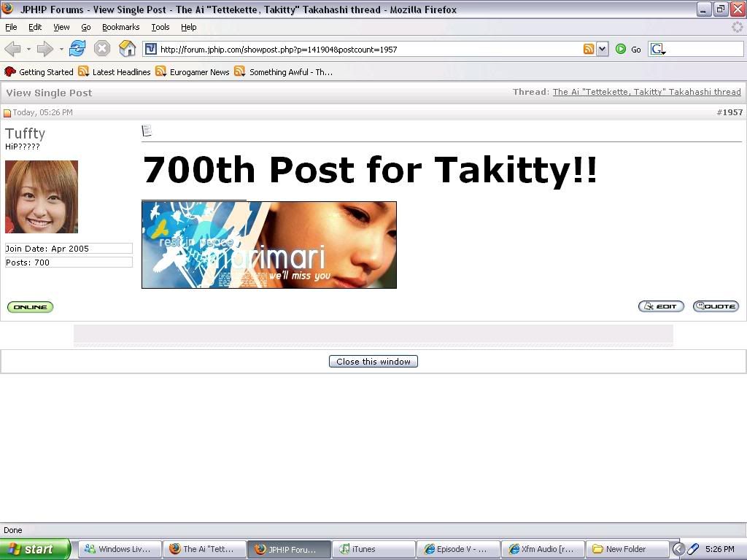The image size is (747, 560).
Task: Click the Online status indicator
Action: pyautogui.click(x=30, y=307)
